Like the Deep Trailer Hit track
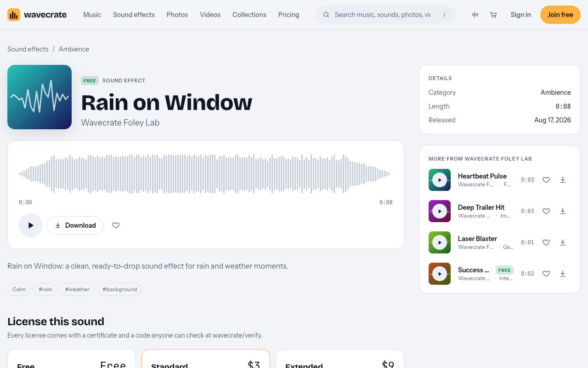588x368 pixels. (x=546, y=211)
